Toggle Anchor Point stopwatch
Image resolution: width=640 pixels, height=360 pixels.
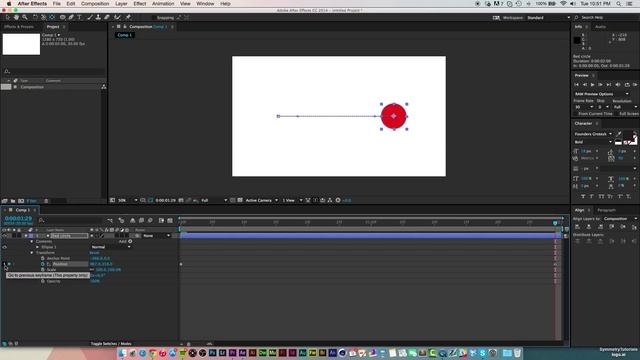[x=43, y=258]
